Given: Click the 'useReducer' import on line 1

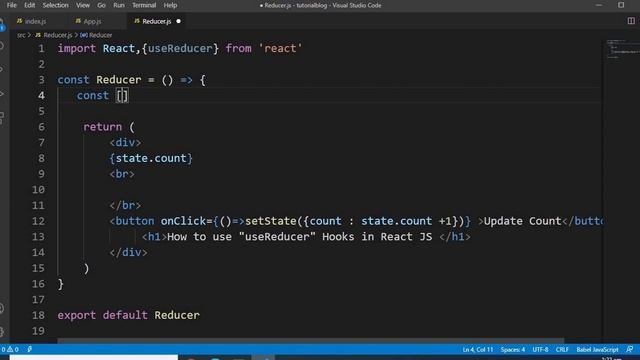Looking at the screenshot, I should (x=180, y=49).
